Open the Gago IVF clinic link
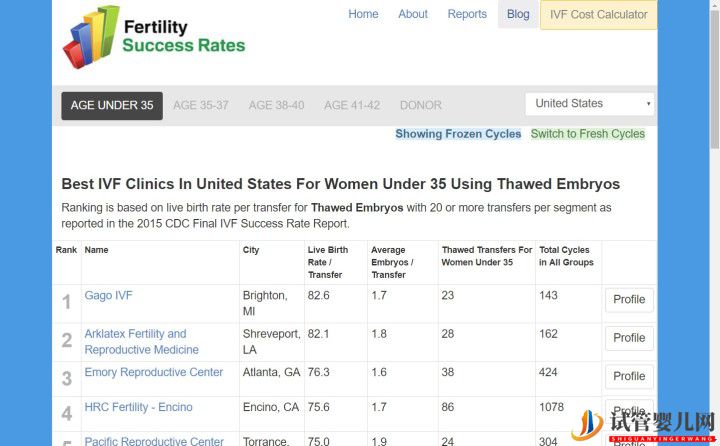 (x=108, y=296)
